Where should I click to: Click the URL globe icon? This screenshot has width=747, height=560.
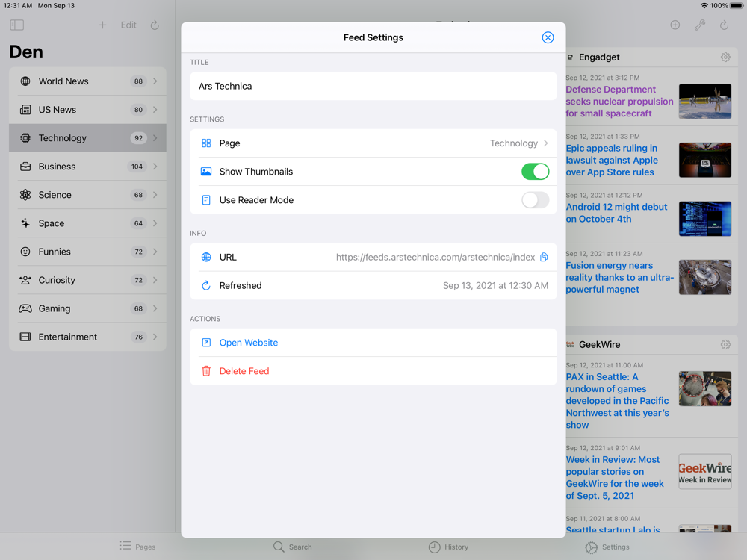tap(206, 257)
